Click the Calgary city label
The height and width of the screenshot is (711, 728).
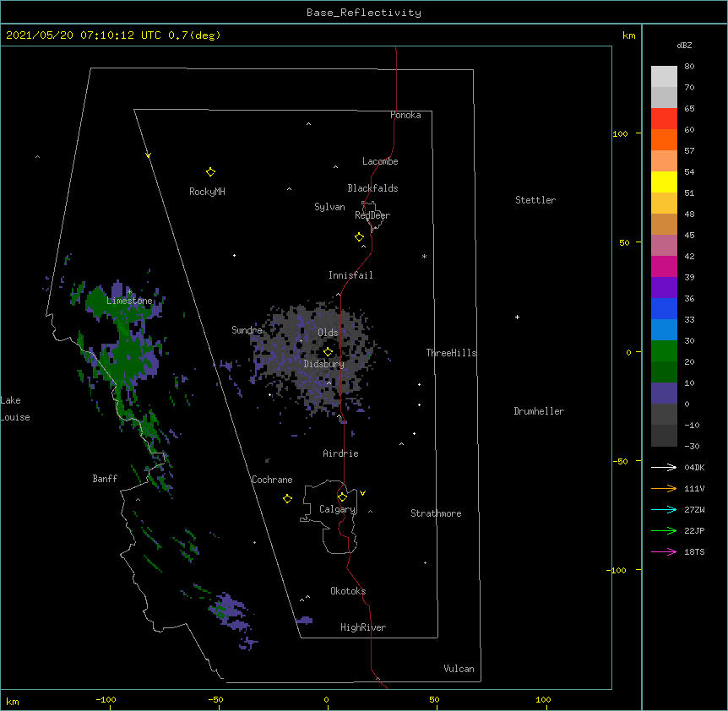click(338, 509)
